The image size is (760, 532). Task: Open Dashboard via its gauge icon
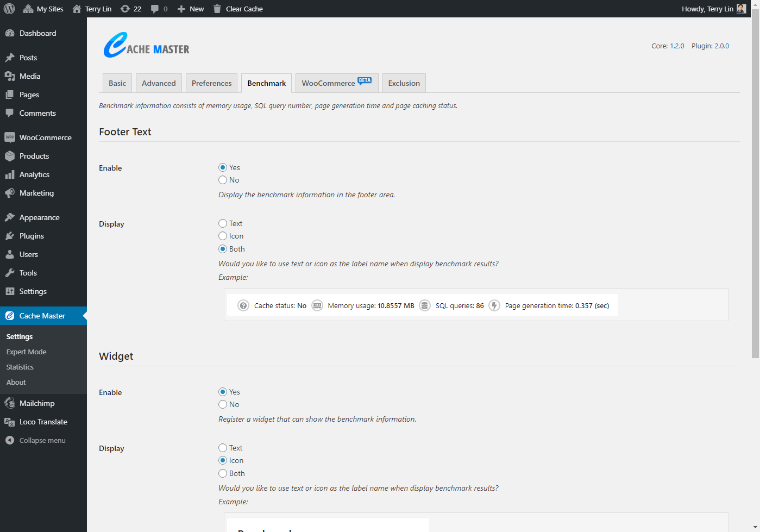pos(10,33)
